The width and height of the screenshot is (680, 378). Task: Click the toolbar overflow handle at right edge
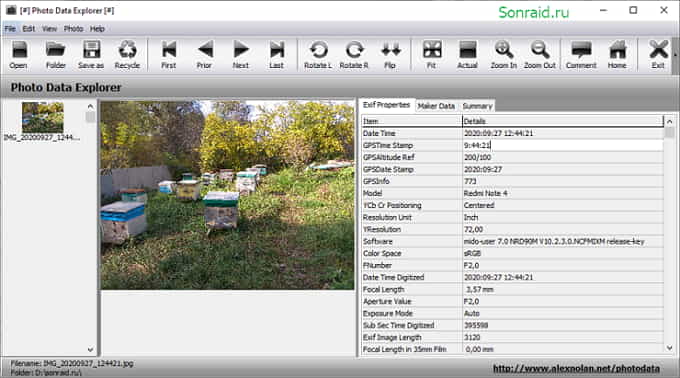pos(675,55)
